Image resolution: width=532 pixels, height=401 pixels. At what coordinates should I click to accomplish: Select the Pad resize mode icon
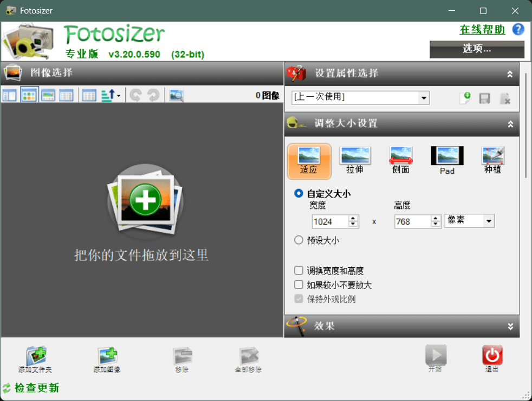pos(447,161)
